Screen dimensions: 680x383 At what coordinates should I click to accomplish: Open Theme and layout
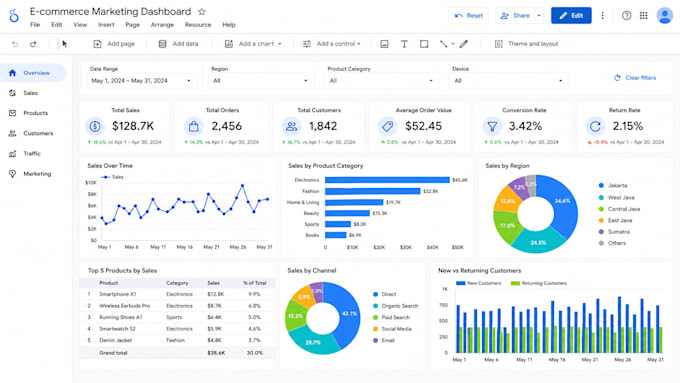(x=526, y=44)
